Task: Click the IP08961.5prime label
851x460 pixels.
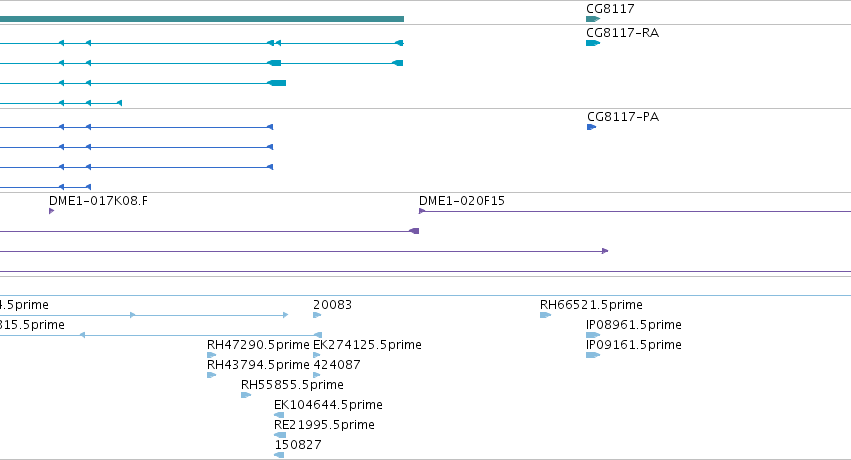Action: 634,325
